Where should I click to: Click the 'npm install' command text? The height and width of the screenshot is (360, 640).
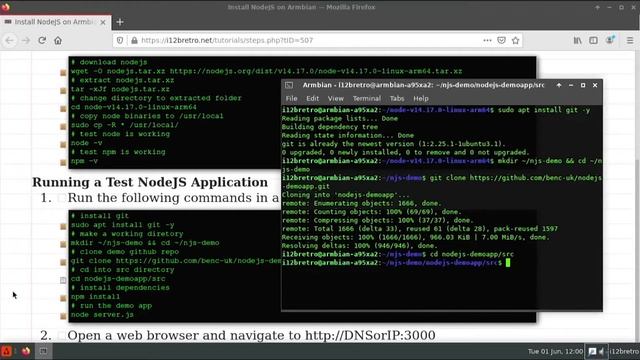tap(95, 297)
